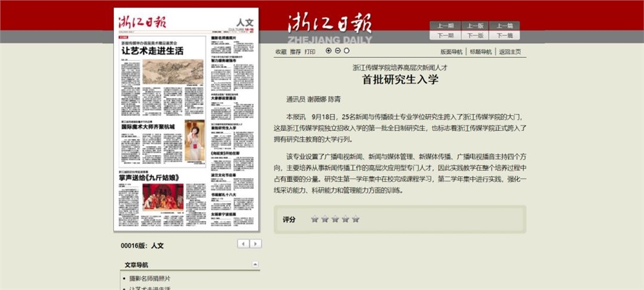This screenshot has width=644, height=290.
Task: Click the 上一篇 button
Action: coord(504,26)
